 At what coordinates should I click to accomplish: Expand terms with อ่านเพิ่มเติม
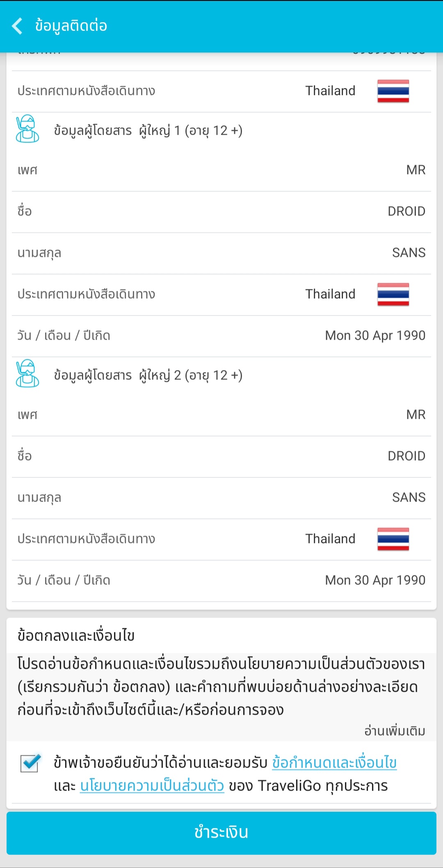[395, 731]
